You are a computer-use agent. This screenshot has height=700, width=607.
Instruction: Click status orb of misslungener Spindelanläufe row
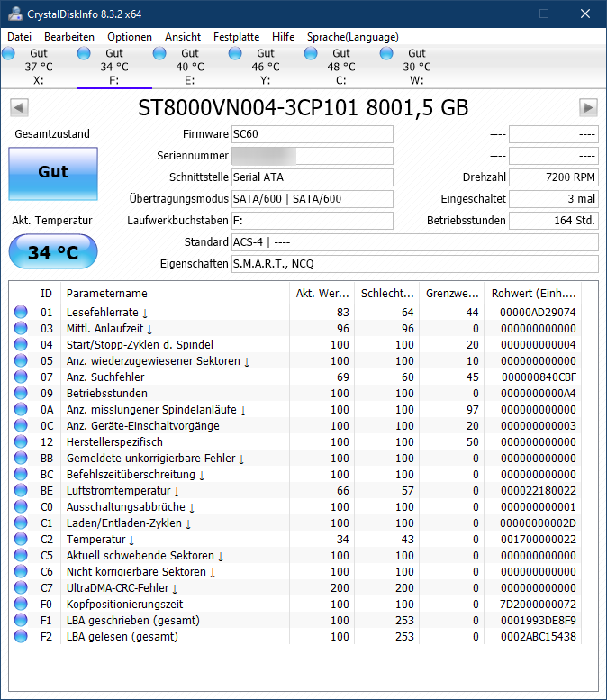[x=21, y=409]
